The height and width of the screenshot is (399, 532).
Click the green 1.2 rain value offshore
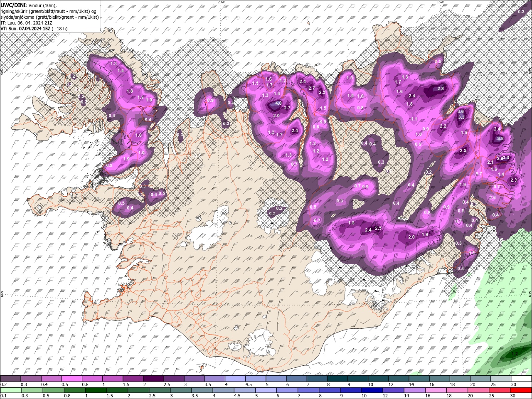(x=515, y=354)
